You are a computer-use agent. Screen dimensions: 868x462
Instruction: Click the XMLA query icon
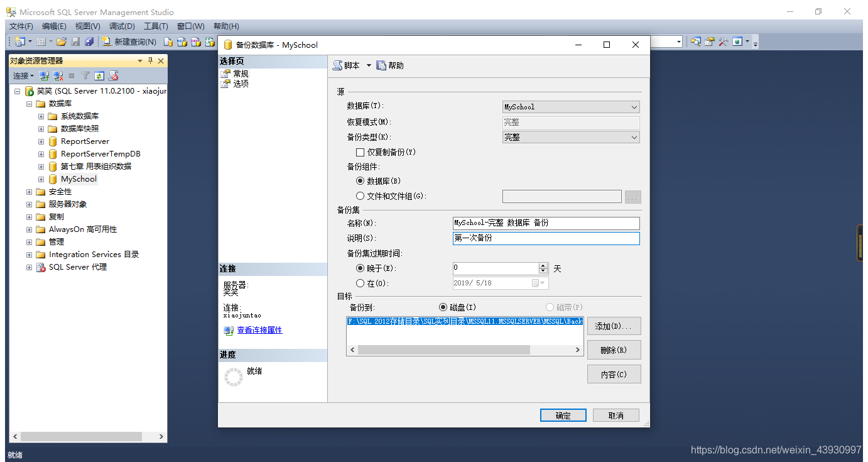pyautogui.click(x=210, y=41)
